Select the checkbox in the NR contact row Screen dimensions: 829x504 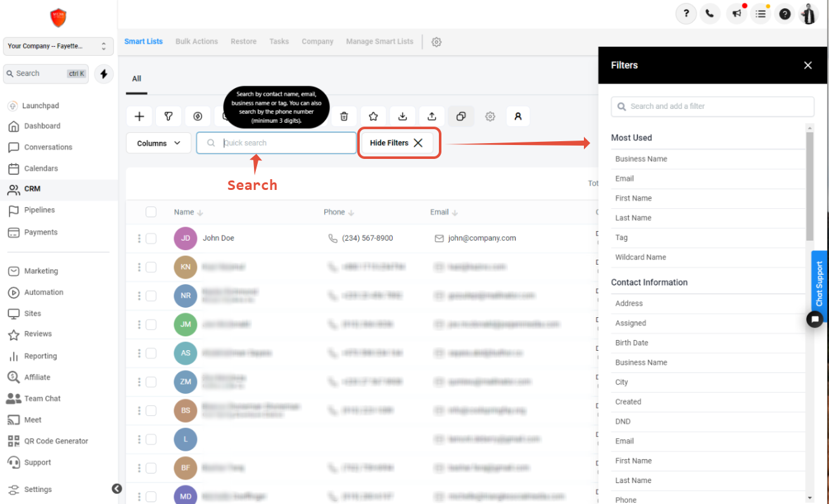(151, 296)
